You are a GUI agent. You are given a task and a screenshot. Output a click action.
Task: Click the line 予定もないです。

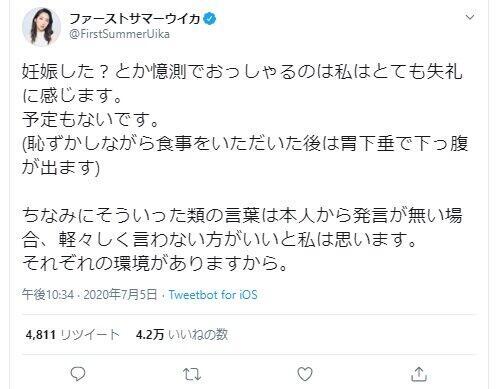90,120
